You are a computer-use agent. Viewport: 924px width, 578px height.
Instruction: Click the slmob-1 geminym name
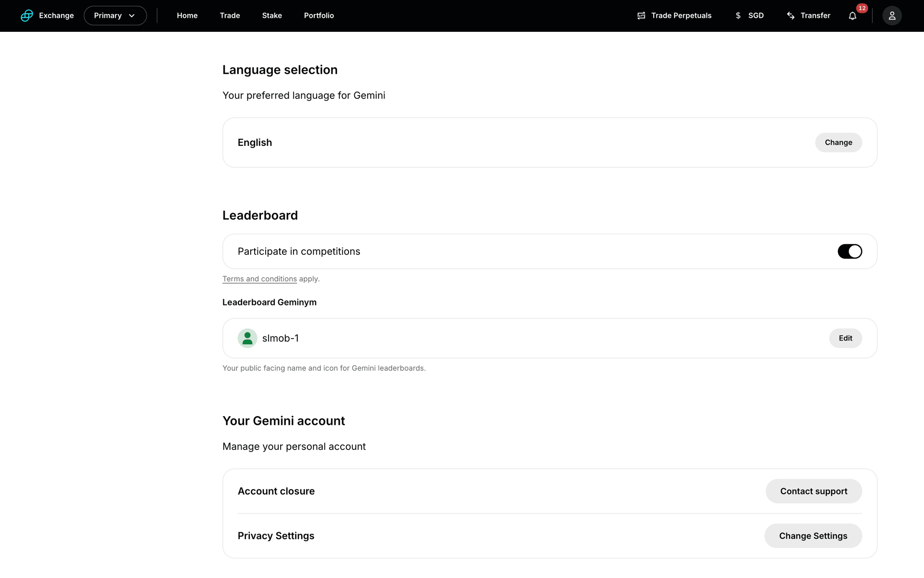coord(280,338)
